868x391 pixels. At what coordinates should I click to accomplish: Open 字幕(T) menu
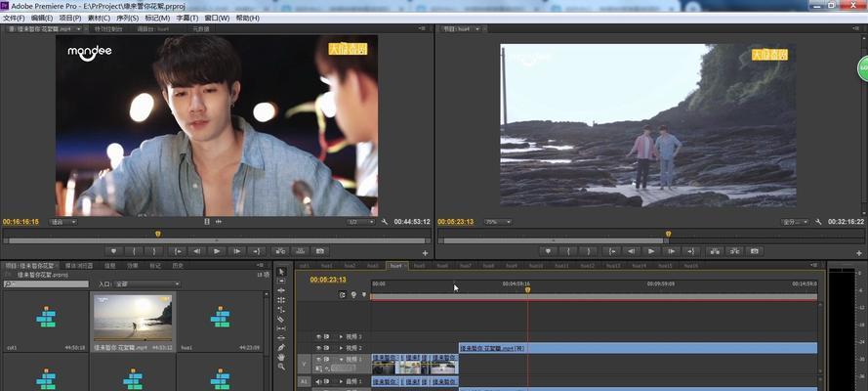[x=187, y=18]
